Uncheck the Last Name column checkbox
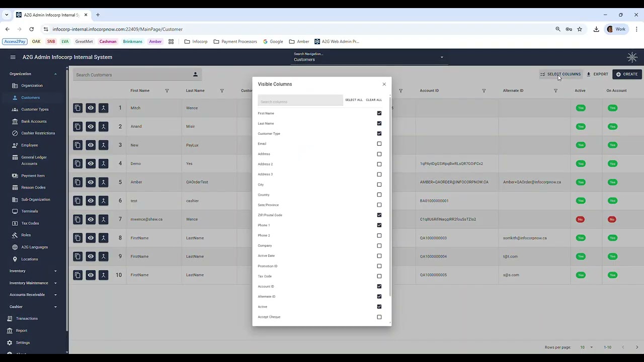Viewport: 644px width, 362px height. (x=379, y=123)
